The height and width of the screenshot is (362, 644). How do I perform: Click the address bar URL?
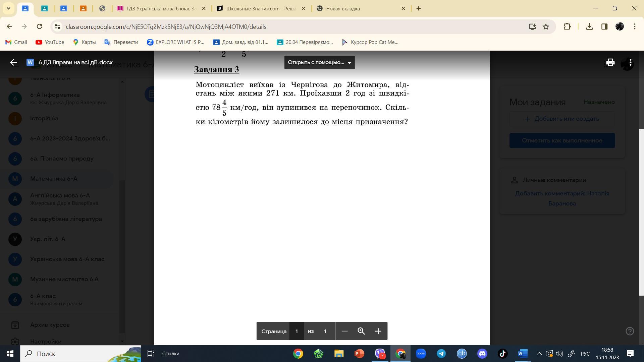pyautogui.click(x=166, y=26)
